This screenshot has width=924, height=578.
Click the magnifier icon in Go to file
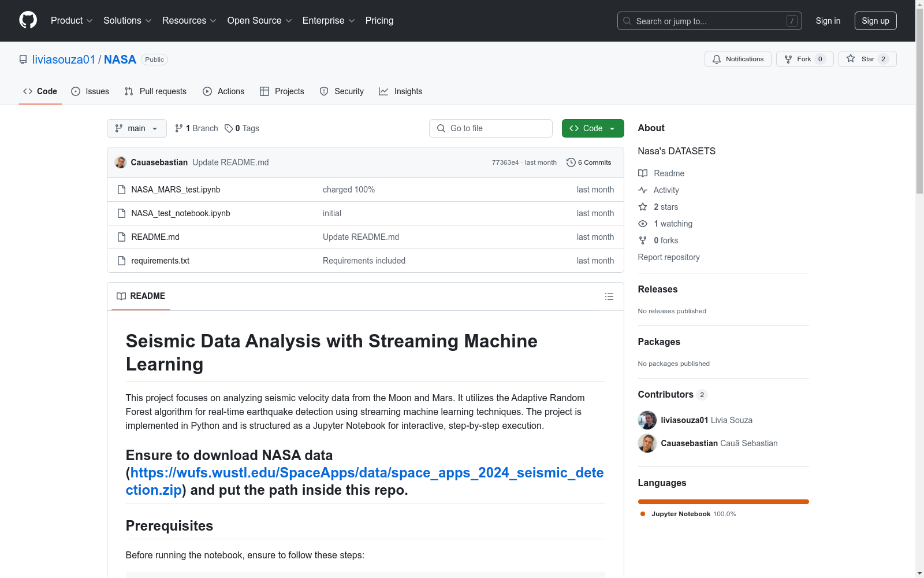441,128
